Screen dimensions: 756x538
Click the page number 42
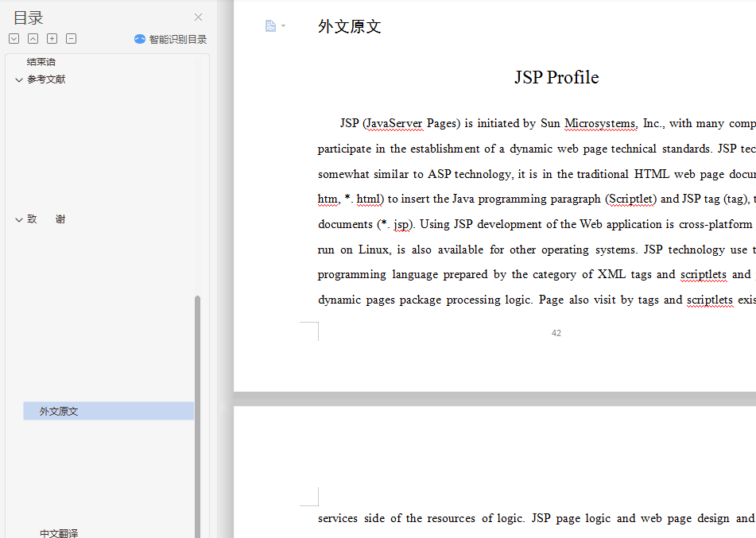coord(556,333)
